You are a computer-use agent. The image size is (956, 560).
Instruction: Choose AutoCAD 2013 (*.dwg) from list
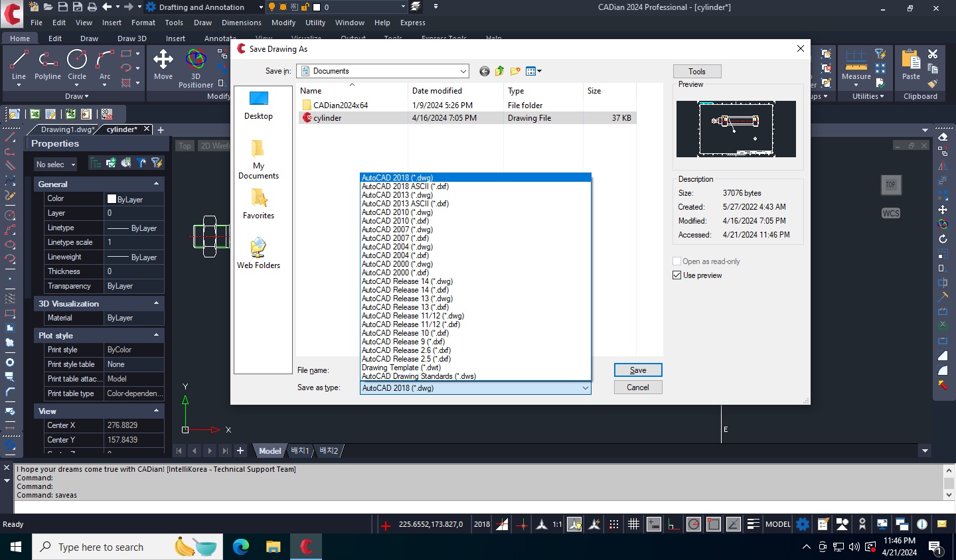coord(397,195)
